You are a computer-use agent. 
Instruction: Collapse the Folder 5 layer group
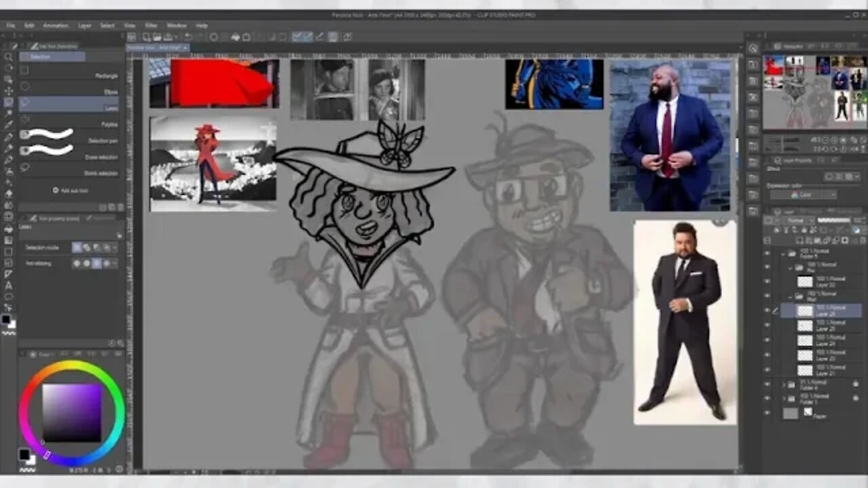[x=783, y=253]
